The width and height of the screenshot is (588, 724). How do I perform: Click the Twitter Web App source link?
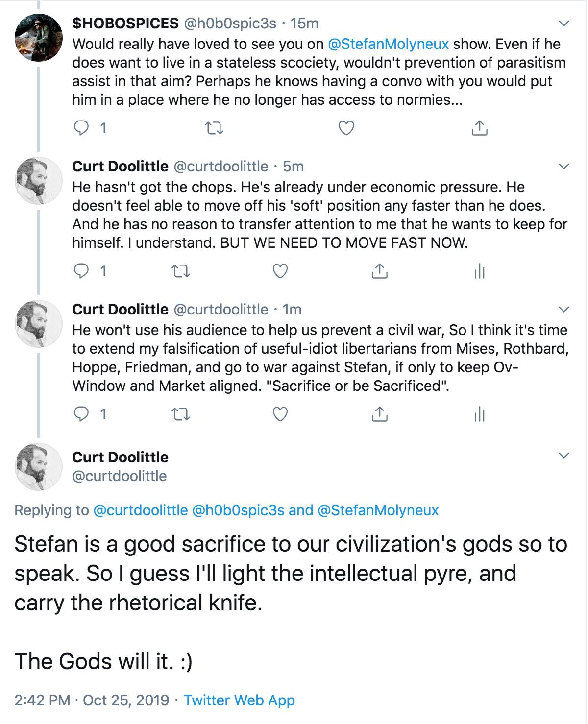[x=239, y=700]
